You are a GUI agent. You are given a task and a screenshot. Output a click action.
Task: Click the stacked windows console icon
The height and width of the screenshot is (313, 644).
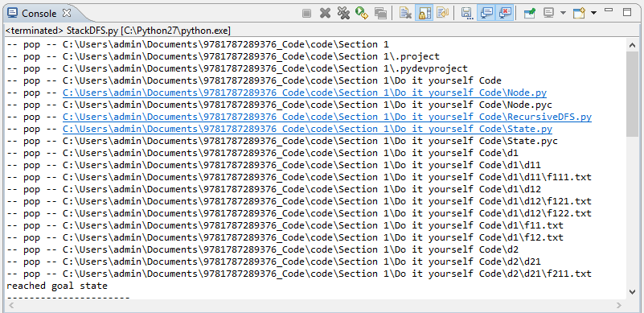point(380,13)
